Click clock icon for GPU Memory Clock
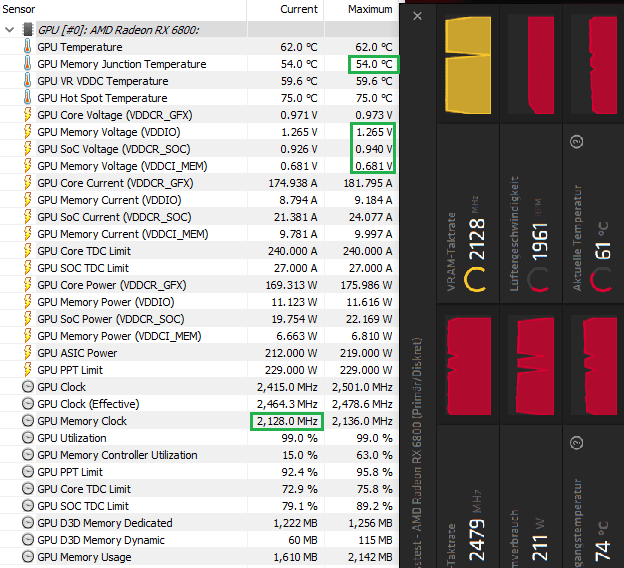624x568 pixels. [x=28, y=421]
